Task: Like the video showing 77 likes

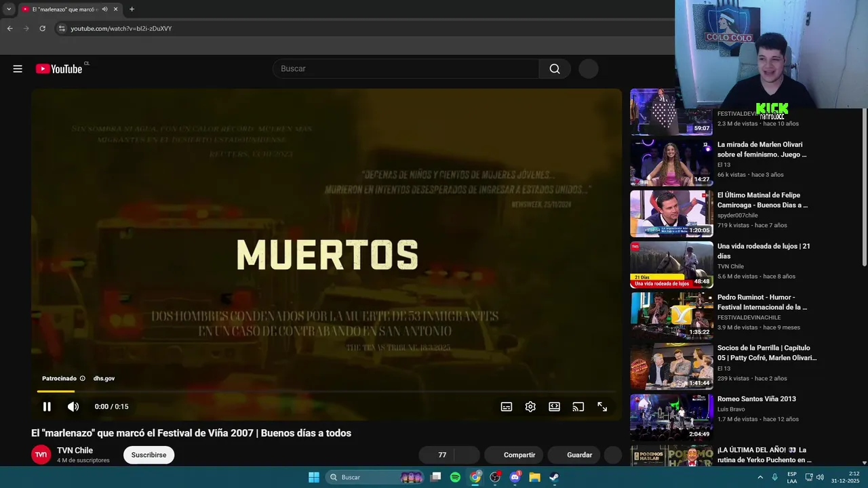Action: [437, 455]
